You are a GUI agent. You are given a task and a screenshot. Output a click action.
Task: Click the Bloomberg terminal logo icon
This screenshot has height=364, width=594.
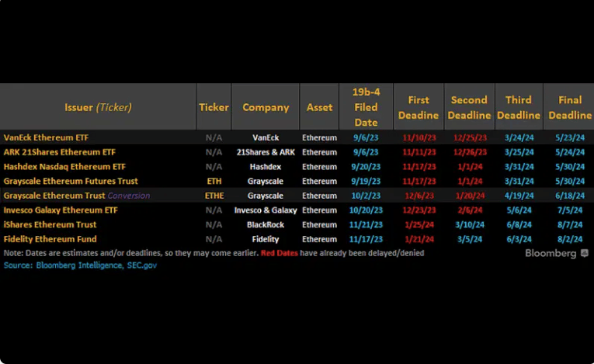(585, 253)
